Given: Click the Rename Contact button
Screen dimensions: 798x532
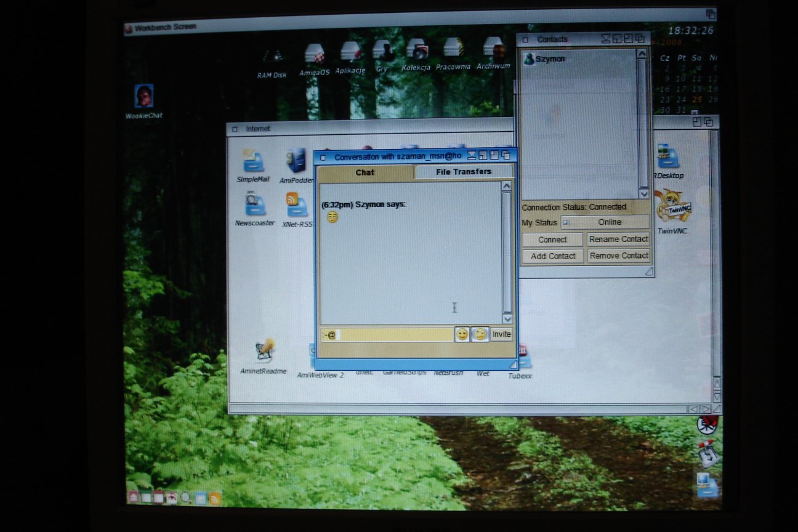Looking at the screenshot, I should (618, 239).
